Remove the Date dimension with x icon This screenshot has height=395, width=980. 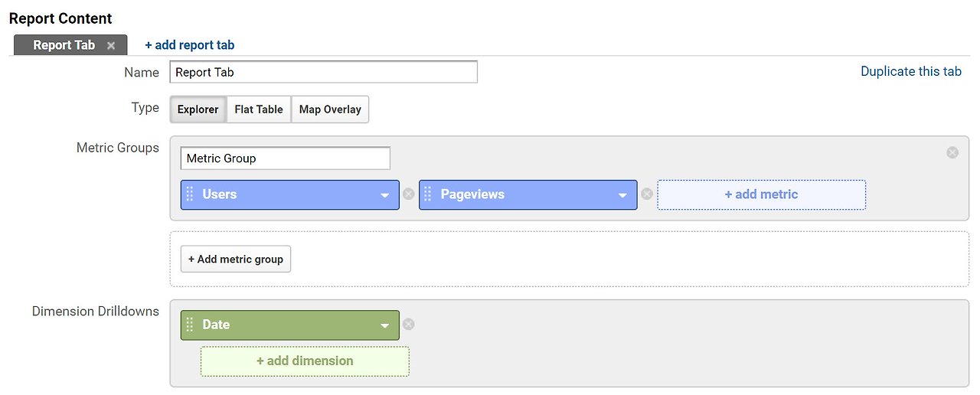(409, 325)
